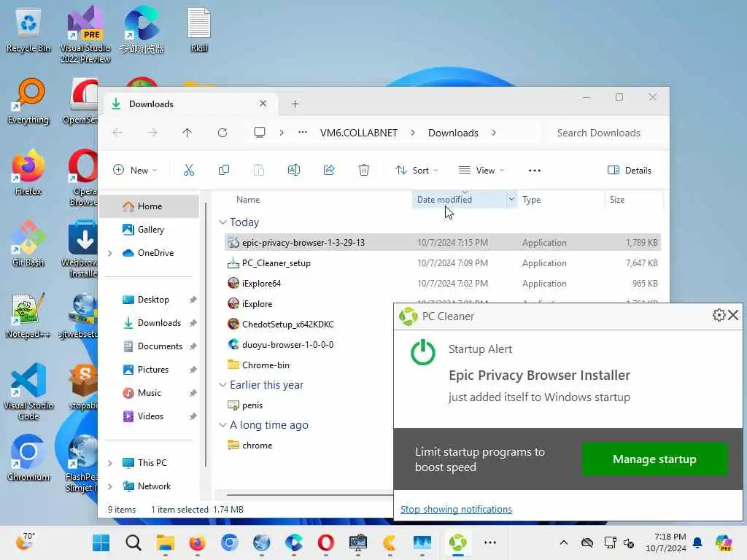Select the Notepad++ desktop shortcut
The image size is (747, 560).
click(x=28, y=315)
